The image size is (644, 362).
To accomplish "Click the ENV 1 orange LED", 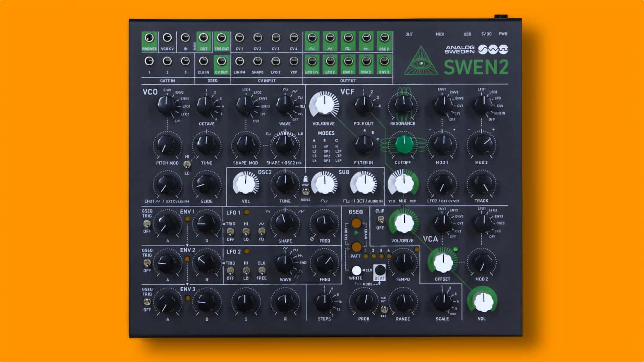I will 187,219.
